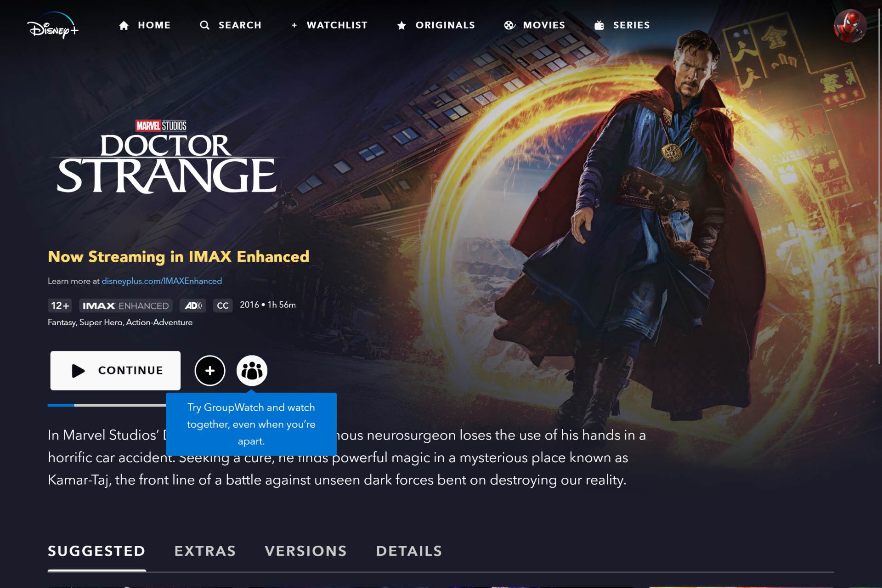The width and height of the screenshot is (882, 588).
Task: Select the 12+ age rating badge
Action: click(60, 305)
